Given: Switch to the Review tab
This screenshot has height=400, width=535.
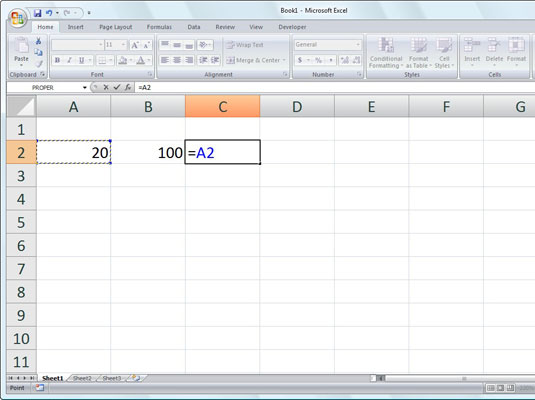Looking at the screenshot, I should [225, 27].
